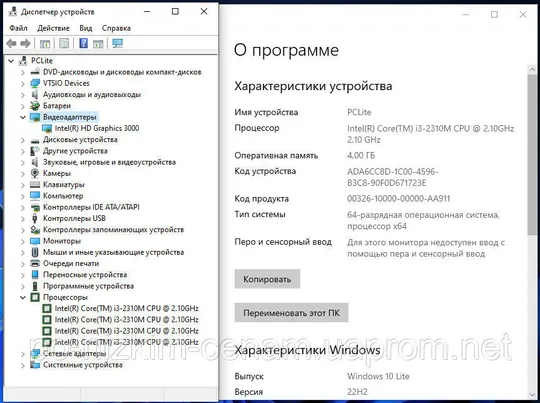This screenshot has height=403, width=540.
Task: Select the DVD drives category icon
Action: click(35, 72)
